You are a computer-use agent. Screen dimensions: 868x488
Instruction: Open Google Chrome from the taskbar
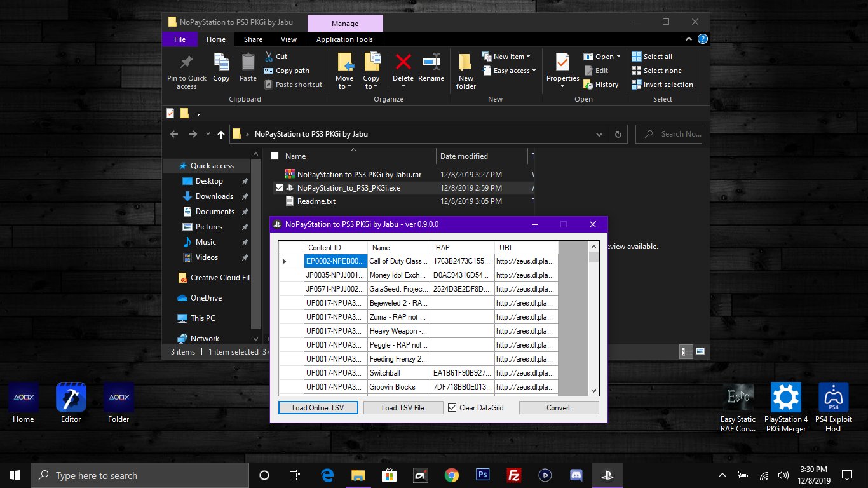click(452, 475)
